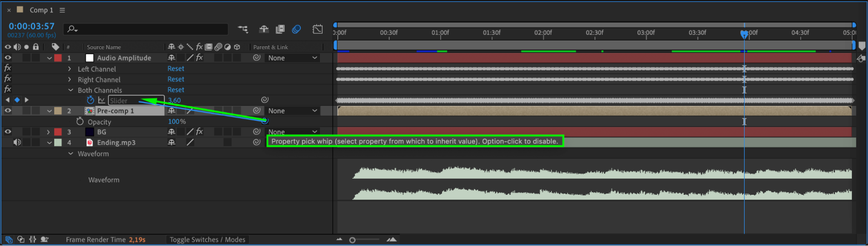
Task: Click the Opacity property pick whip
Action: (x=264, y=121)
